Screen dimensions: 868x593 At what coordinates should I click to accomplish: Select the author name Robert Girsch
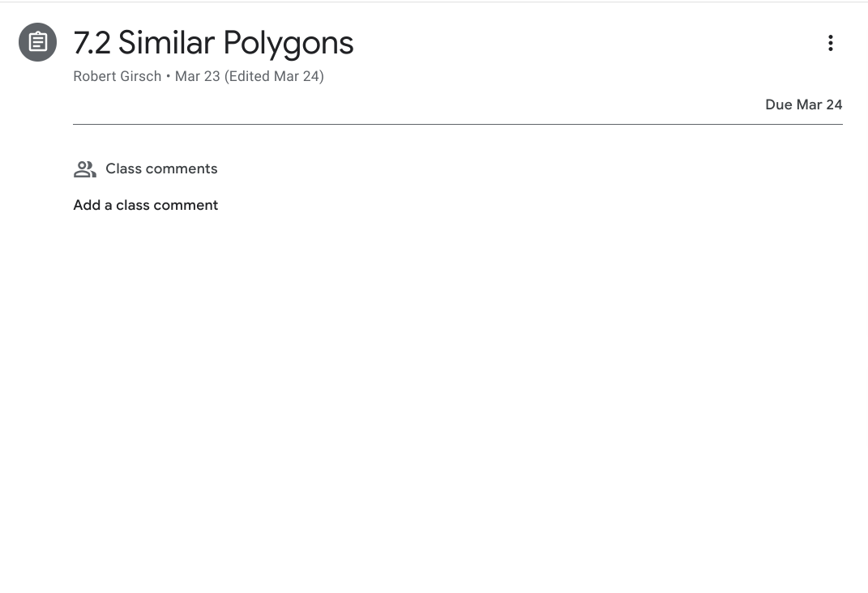[117, 77]
